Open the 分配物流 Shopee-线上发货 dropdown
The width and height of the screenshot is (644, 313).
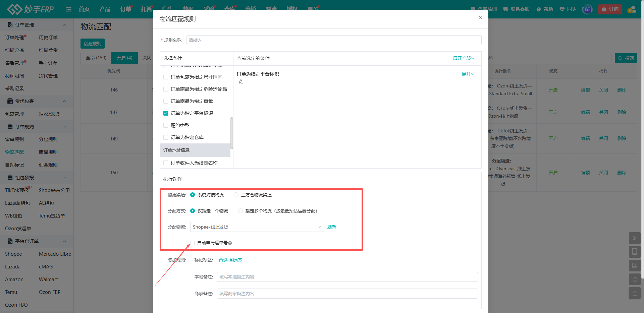257,227
